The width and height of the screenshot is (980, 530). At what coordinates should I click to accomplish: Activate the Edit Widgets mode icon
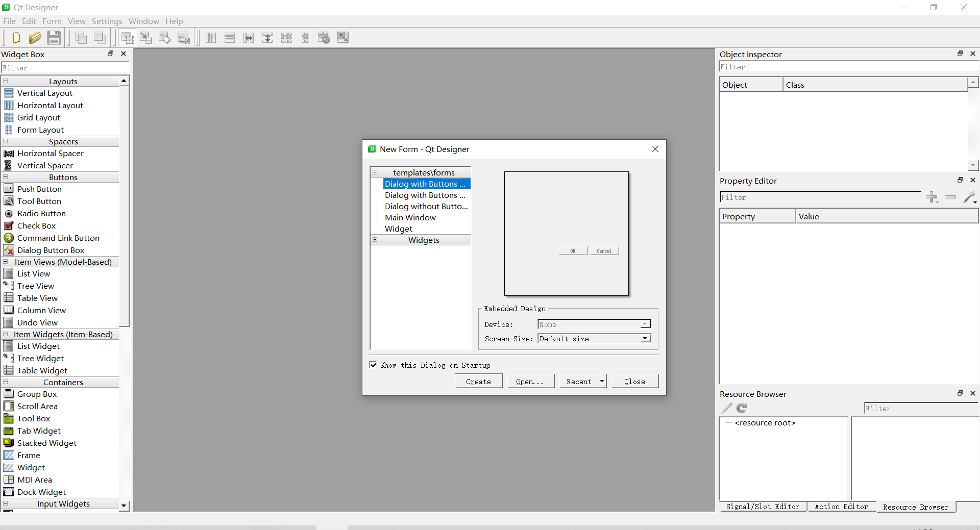pyautogui.click(x=127, y=38)
